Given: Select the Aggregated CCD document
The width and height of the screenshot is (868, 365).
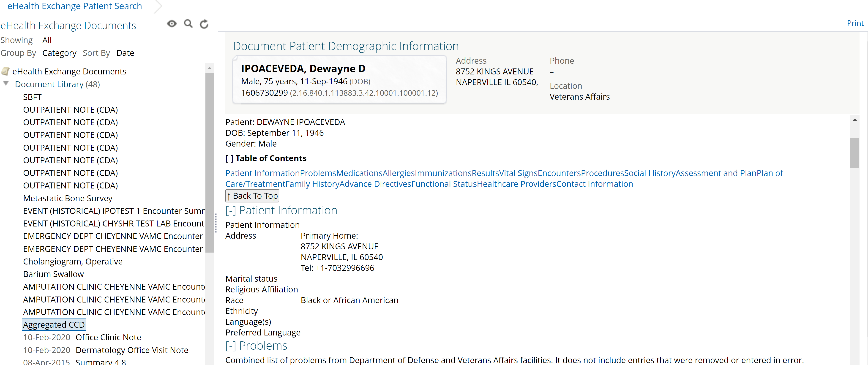Looking at the screenshot, I should pos(54,324).
